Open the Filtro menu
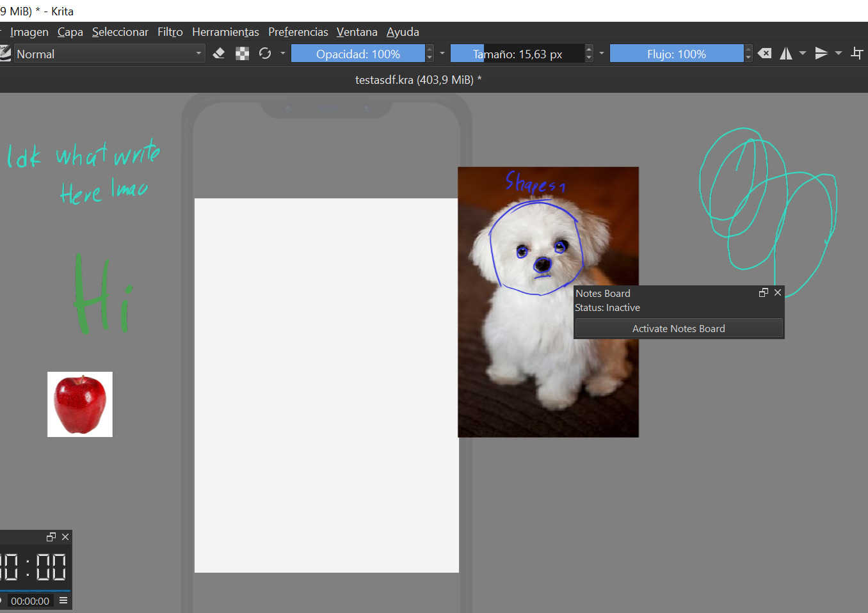868x613 pixels. (x=170, y=32)
